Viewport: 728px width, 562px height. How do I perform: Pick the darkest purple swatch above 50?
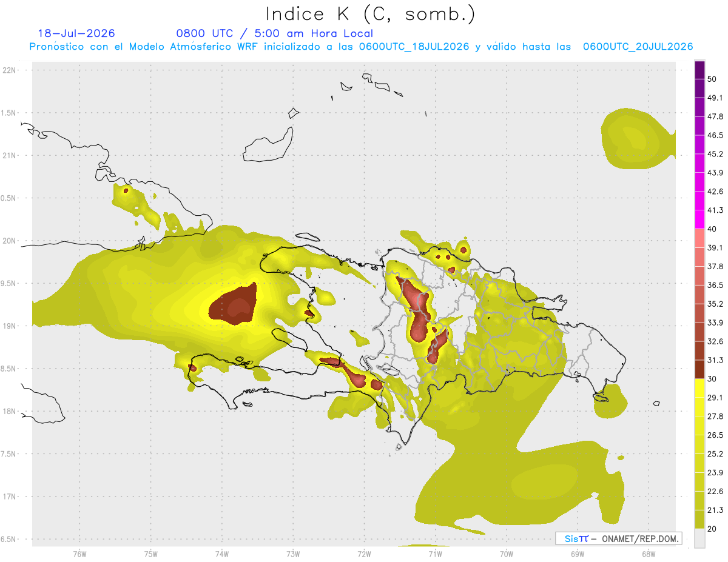point(699,70)
